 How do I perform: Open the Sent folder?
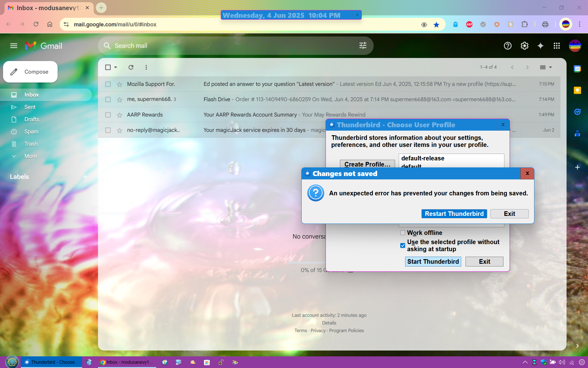[x=30, y=107]
